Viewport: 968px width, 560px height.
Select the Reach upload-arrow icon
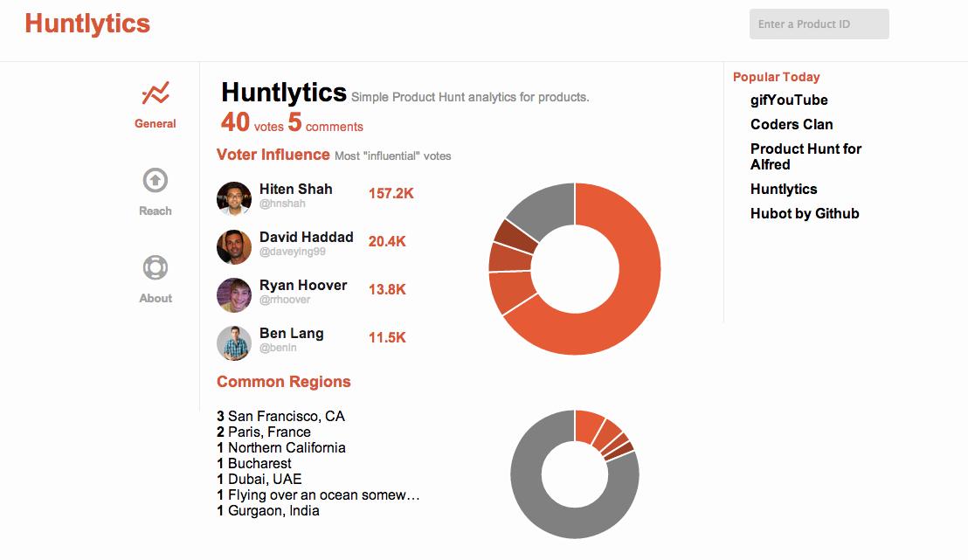click(155, 180)
